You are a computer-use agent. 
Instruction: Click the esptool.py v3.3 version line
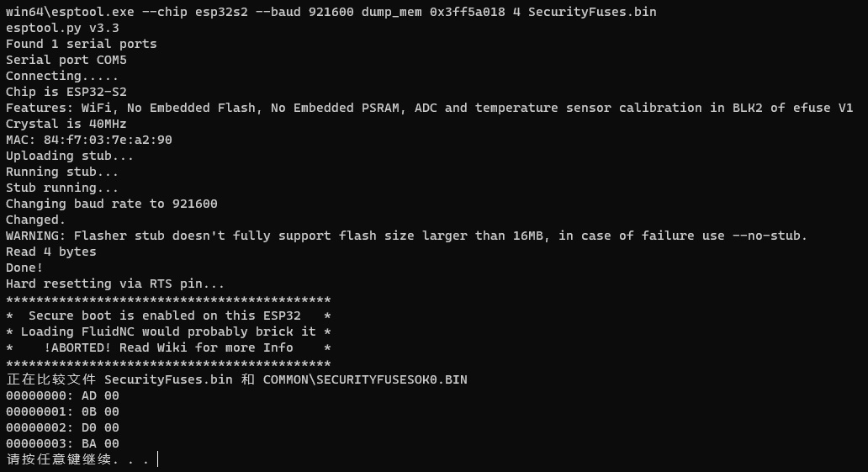pos(62,28)
